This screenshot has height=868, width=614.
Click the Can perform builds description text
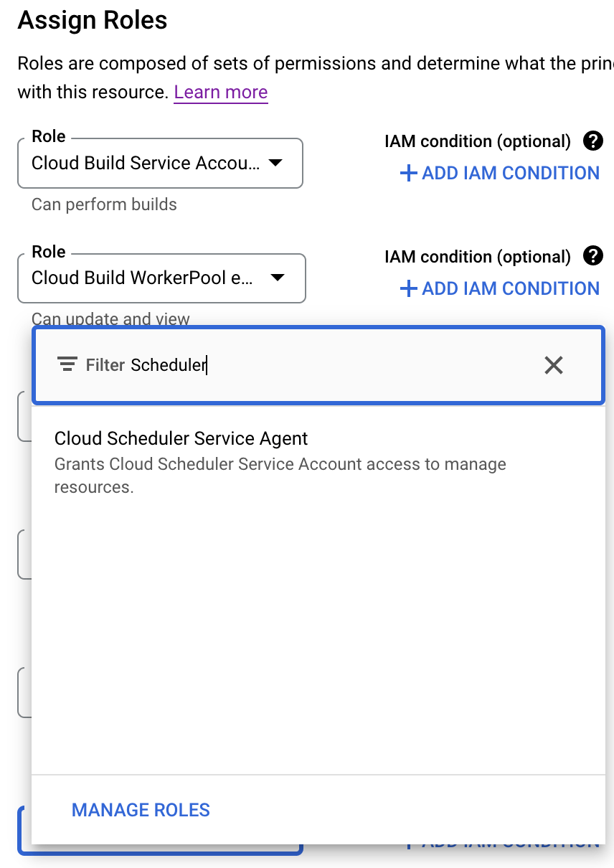click(103, 204)
